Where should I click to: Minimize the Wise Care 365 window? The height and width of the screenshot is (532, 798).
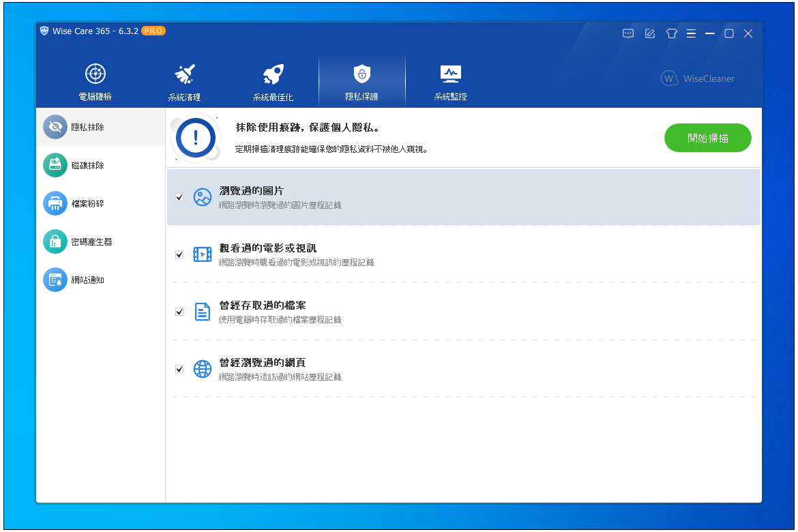coord(710,33)
